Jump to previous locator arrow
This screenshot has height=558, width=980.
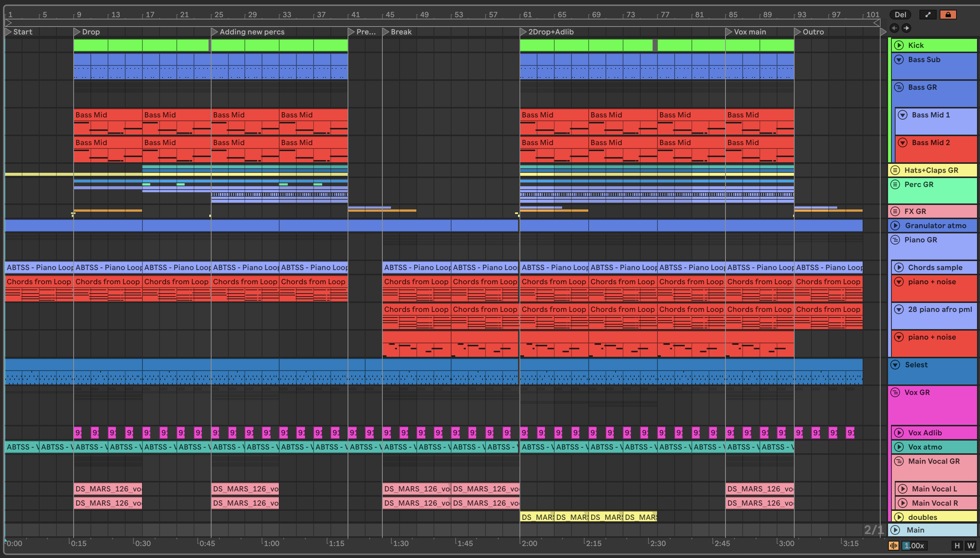pyautogui.click(x=894, y=28)
